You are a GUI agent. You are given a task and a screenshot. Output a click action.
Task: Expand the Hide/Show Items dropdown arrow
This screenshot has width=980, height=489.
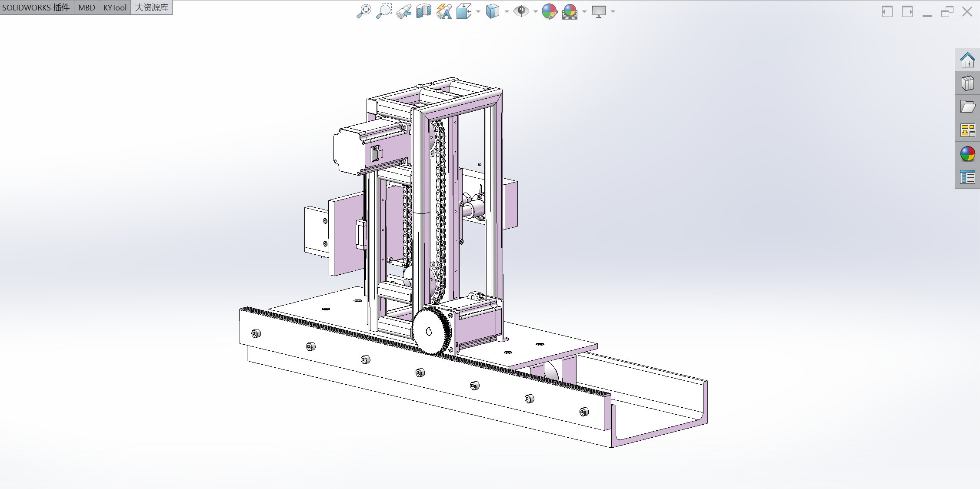pyautogui.click(x=536, y=12)
